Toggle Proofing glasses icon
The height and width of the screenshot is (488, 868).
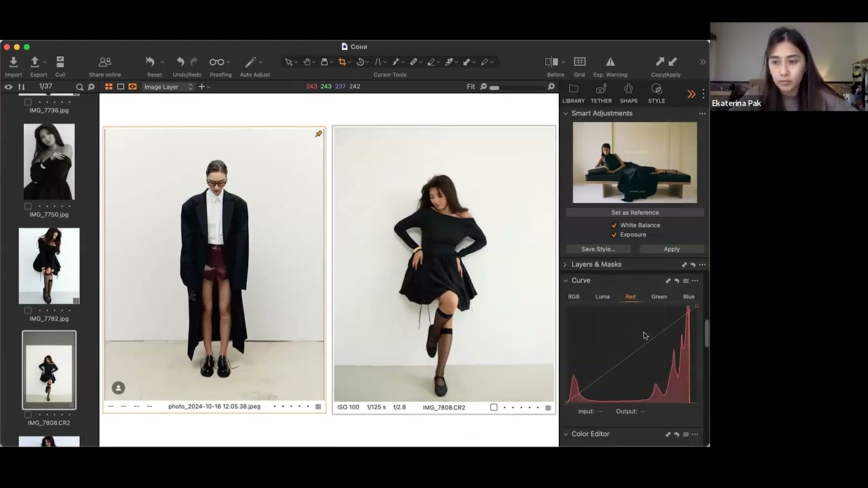click(x=217, y=62)
